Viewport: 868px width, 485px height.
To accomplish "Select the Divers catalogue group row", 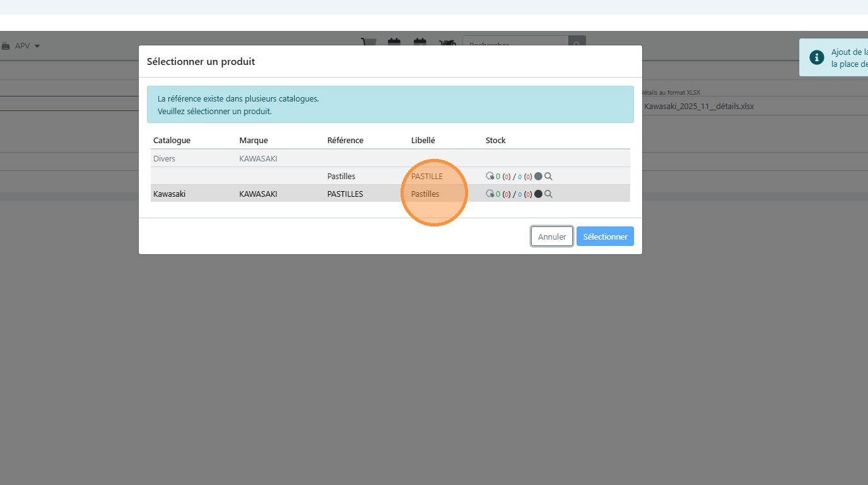I will coord(390,158).
